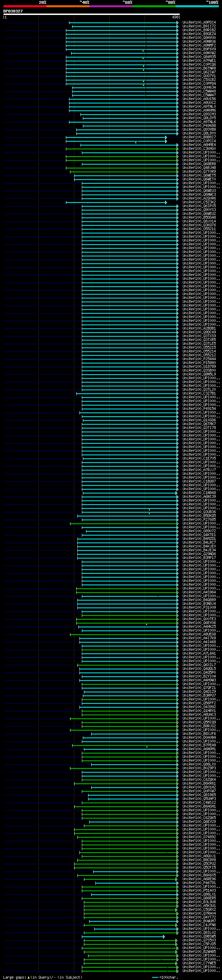Open the UniRef100_A7RJJ7 hit
222x980 pixels.
click(199, 470)
